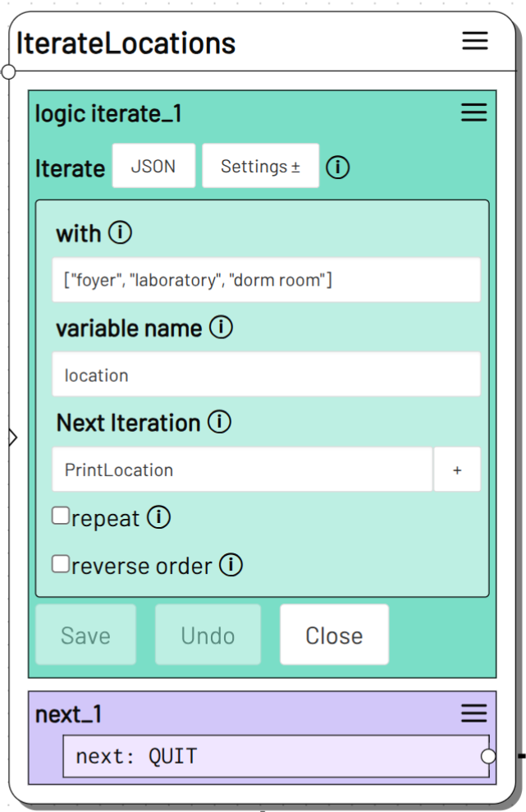Show info for the 'with' field
This screenshot has width=526, height=812.
pos(120,233)
